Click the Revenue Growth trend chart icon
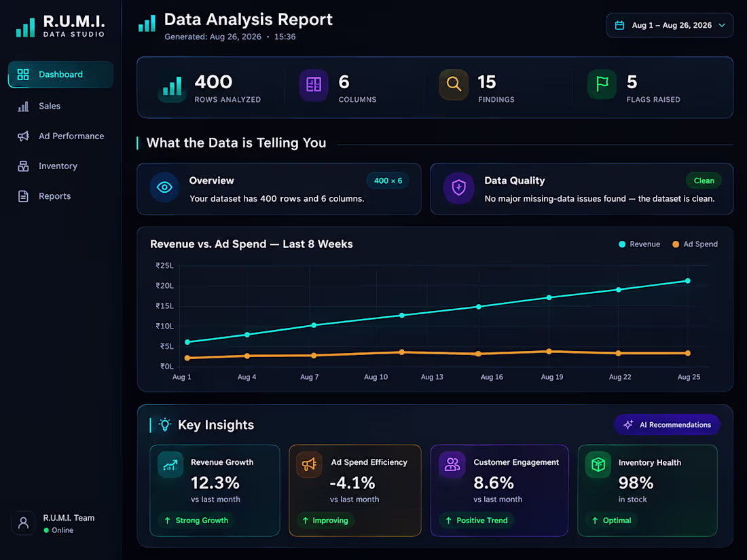 tap(170, 465)
